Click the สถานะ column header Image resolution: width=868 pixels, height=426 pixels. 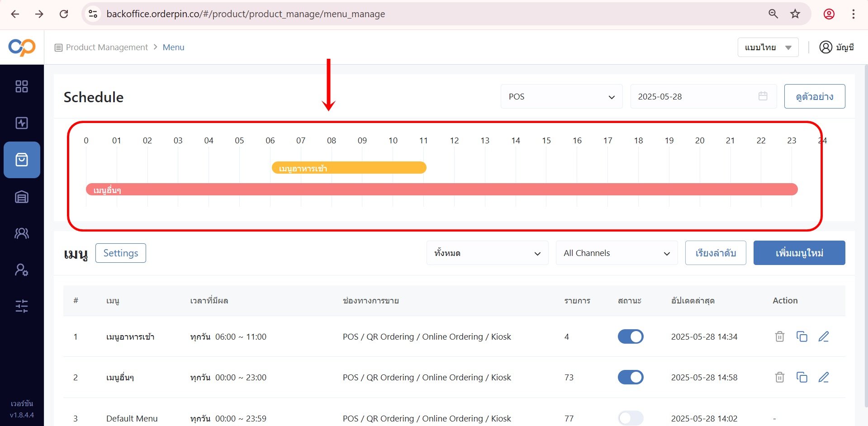point(630,301)
